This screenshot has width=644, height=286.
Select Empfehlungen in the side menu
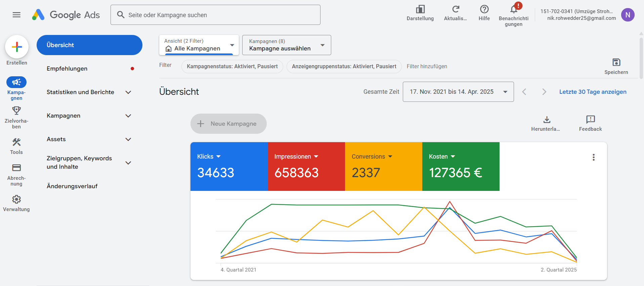click(67, 69)
